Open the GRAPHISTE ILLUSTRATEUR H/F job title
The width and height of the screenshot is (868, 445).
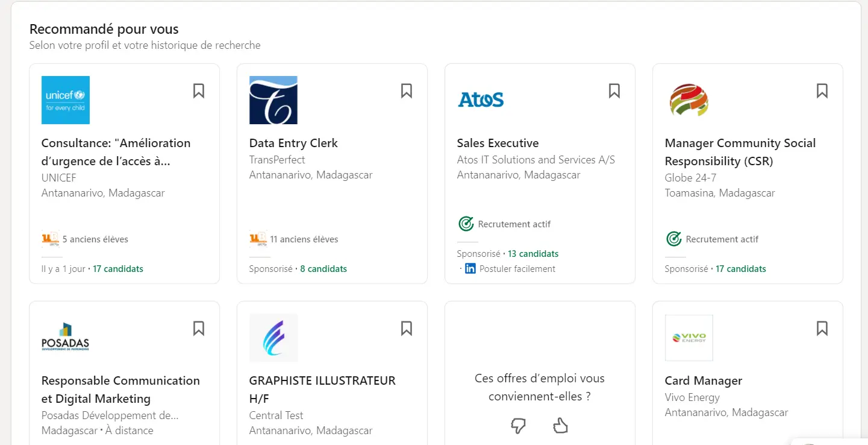(322, 390)
